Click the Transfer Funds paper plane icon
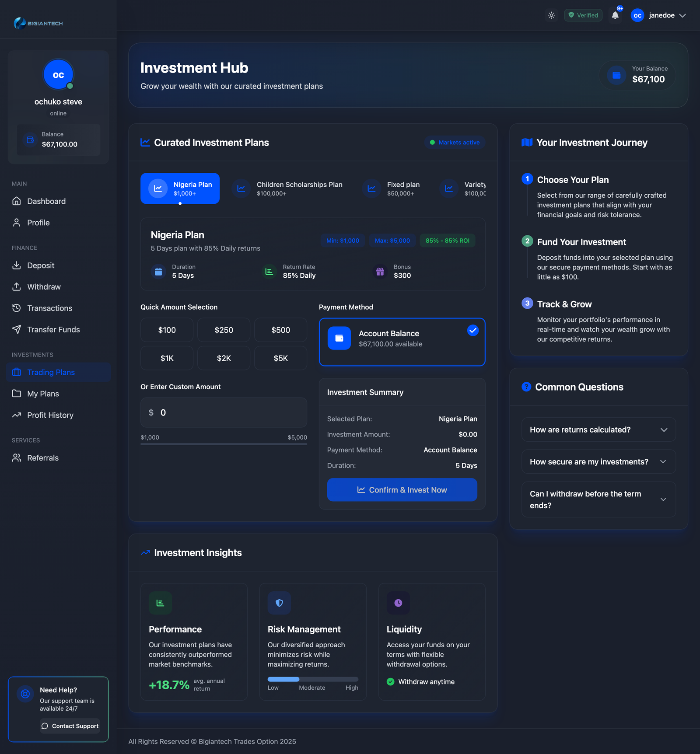Image resolution: width=700 pixels, height=754 pixels. (17, 330)
